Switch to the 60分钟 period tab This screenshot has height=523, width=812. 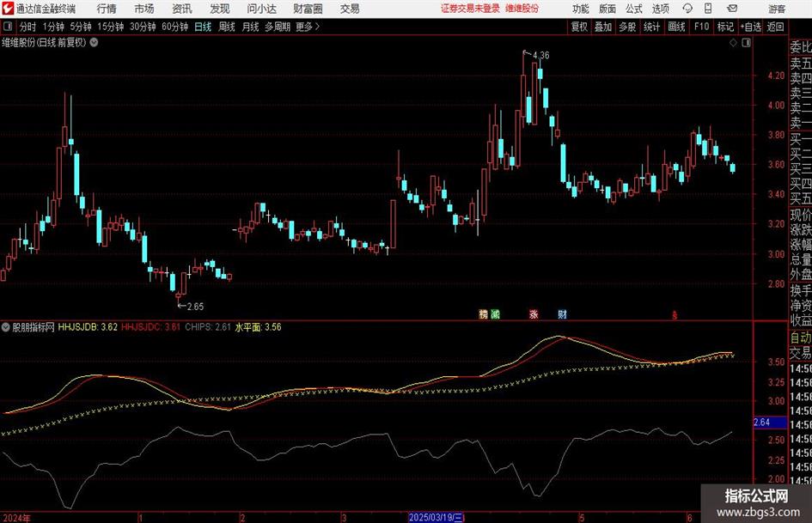pyautogui.click(x=174, y=27)
